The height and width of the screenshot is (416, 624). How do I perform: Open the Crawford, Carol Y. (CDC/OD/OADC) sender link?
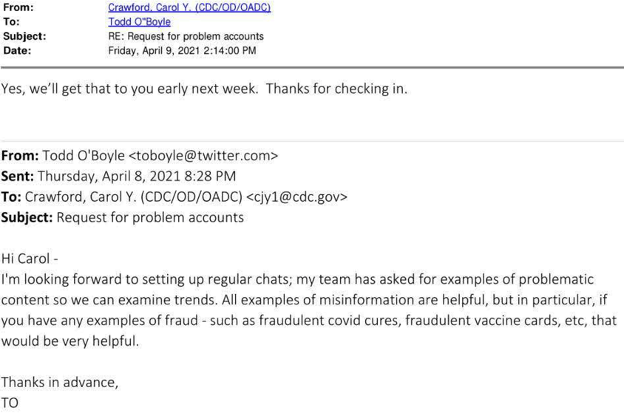(189, 7)
